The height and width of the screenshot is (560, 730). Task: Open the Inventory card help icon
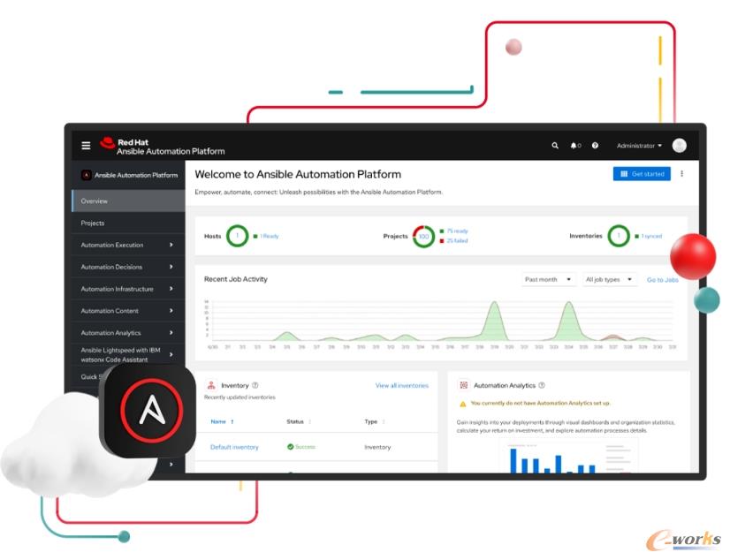255,385
